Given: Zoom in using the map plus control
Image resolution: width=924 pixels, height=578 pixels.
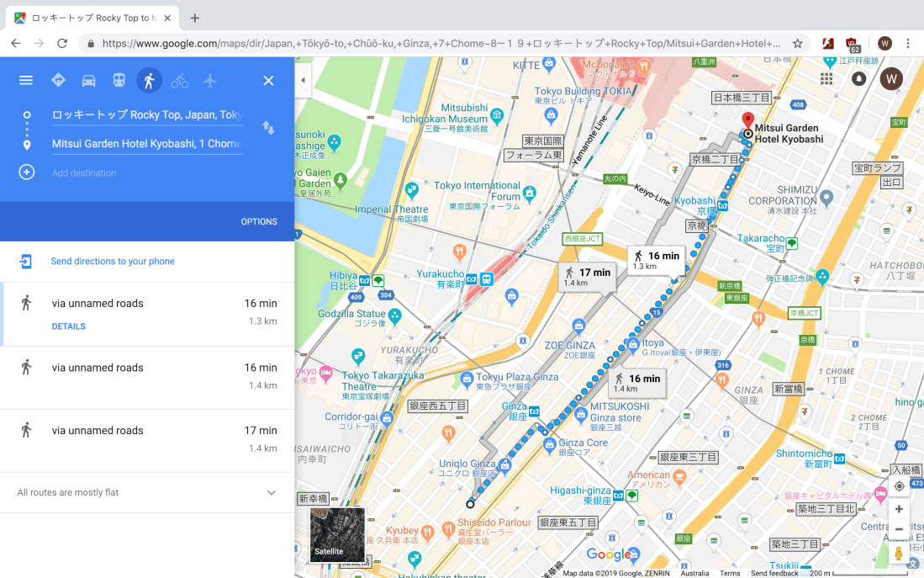Looking at the screenshot, I should (899, 508).
